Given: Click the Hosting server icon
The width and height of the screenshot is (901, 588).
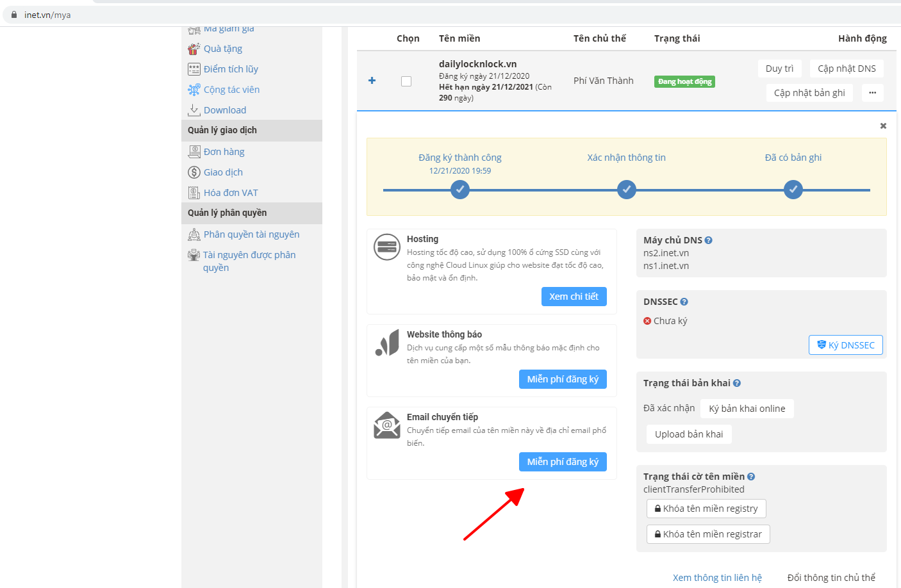Looking at the screenshot, I should tap(387, 247).
